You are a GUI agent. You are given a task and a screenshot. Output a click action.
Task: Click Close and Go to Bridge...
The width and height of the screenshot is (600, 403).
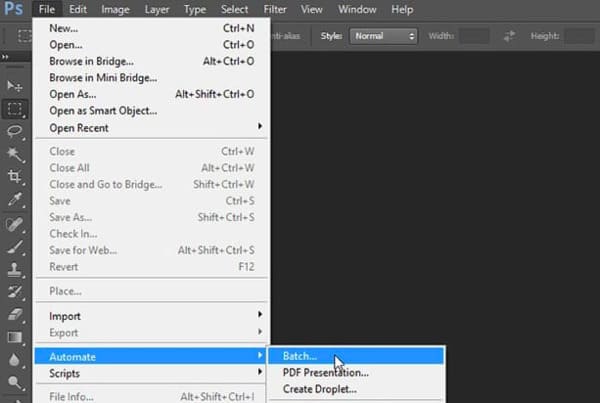[152, 184]
